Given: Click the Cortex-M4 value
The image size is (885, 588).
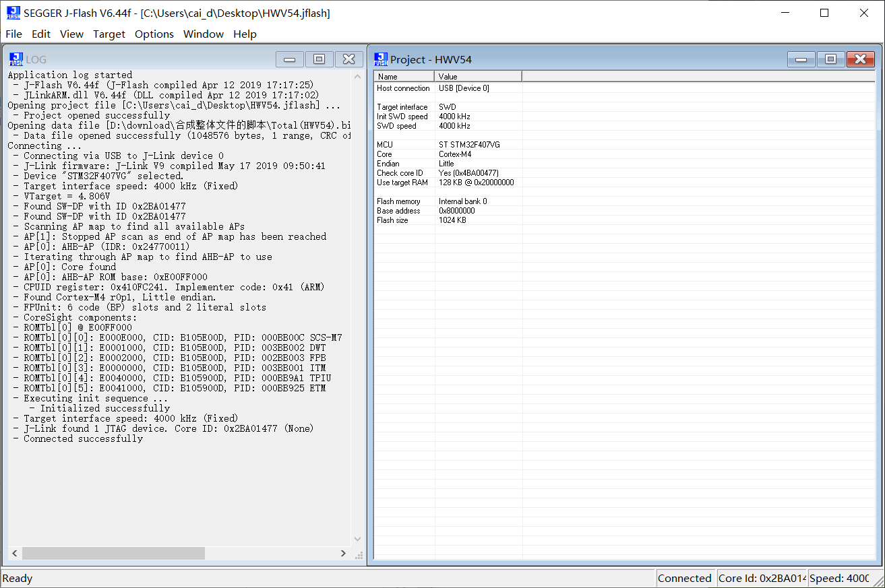Looking at the screenshot, I should pyautogui.click(x=455, y=154).
